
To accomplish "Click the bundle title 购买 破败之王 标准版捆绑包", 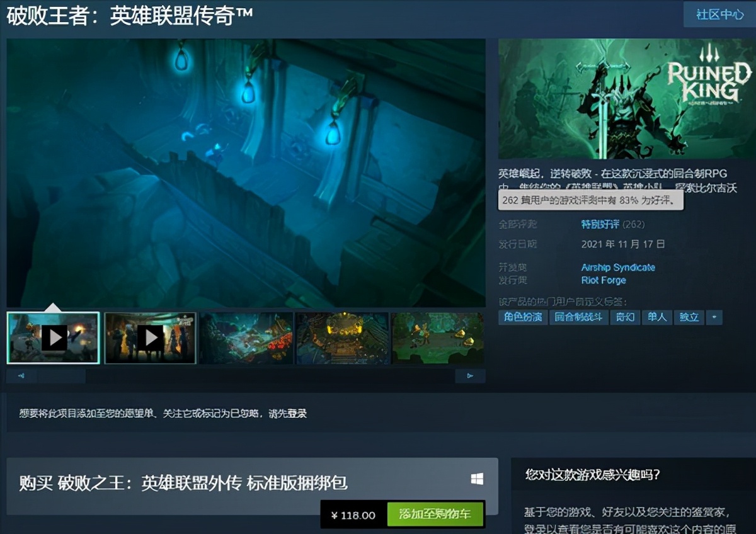I will point(183,483).
